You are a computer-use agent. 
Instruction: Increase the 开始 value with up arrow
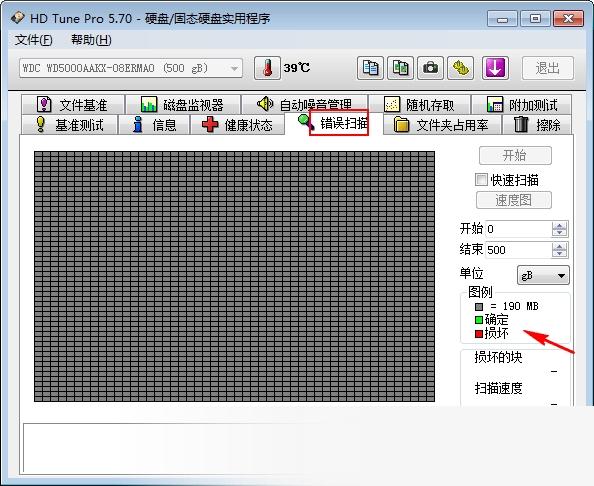560,225
